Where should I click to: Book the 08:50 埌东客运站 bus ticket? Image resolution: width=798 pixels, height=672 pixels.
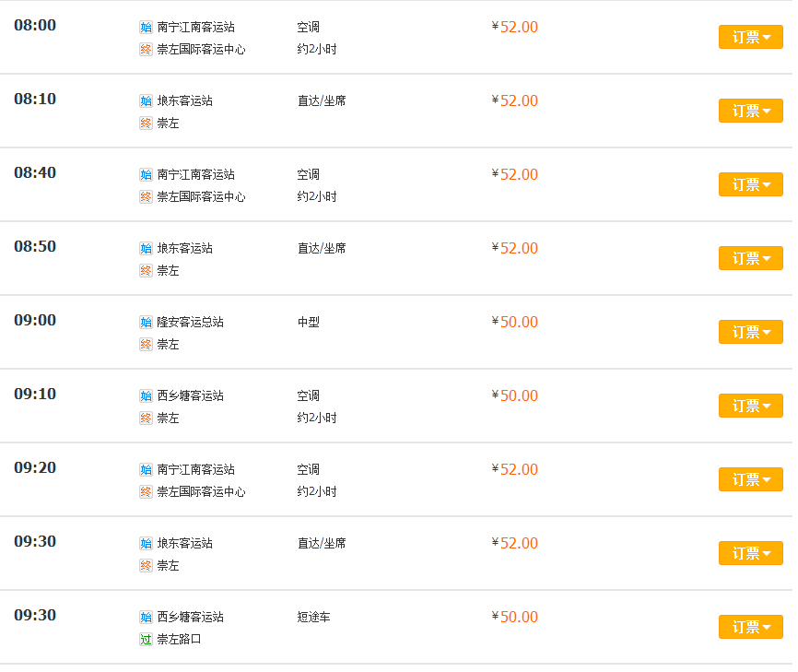tap(750, 258)
